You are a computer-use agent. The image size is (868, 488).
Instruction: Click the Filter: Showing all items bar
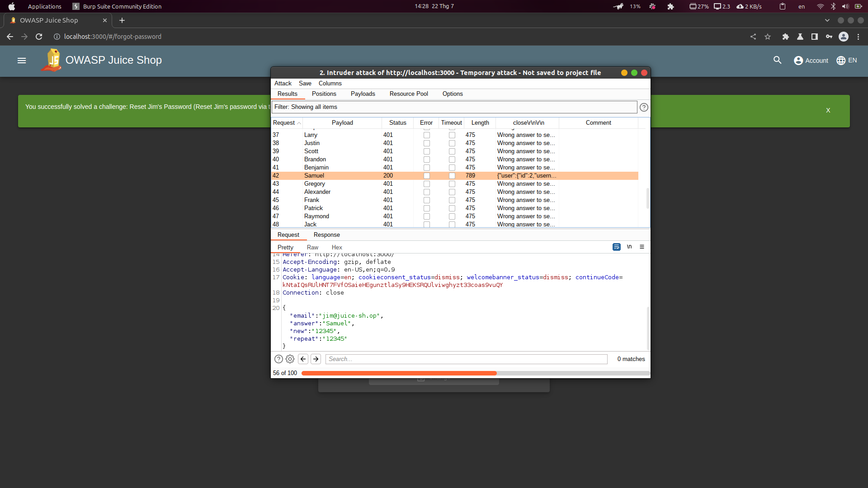coord(454,107)
